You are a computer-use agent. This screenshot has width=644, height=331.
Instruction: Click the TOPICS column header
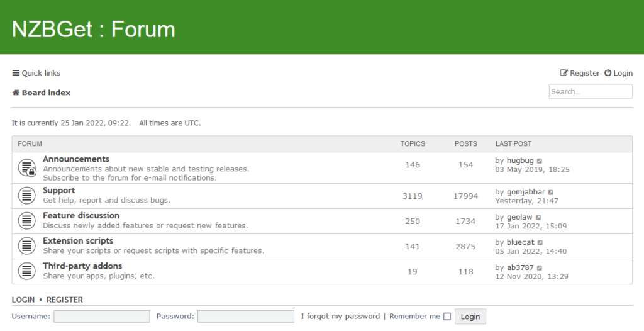point(413,143)
